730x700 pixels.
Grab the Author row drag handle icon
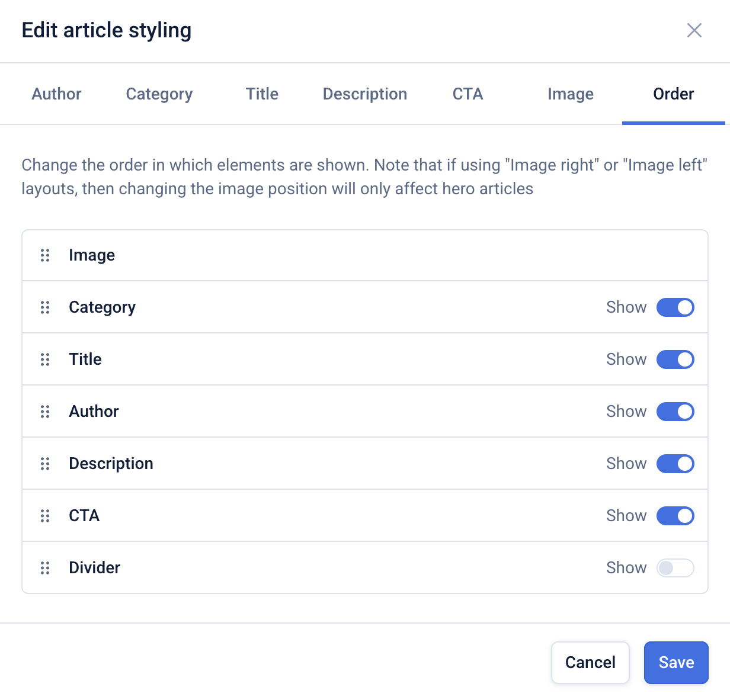click(x=45, y=412)
